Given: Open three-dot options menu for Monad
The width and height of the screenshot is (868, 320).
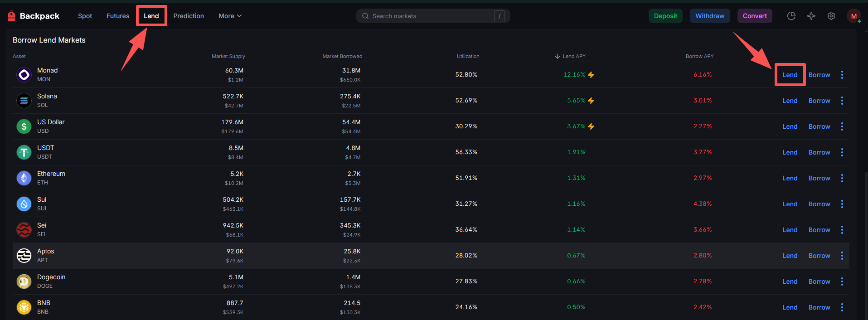Looking at the screenshot, I should pos(842,75).
